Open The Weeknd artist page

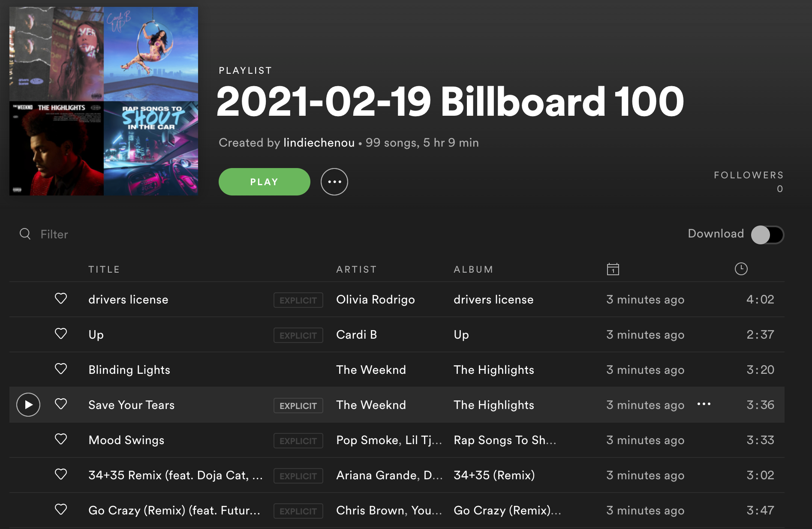pyautogui.click(x=371, y=370)
